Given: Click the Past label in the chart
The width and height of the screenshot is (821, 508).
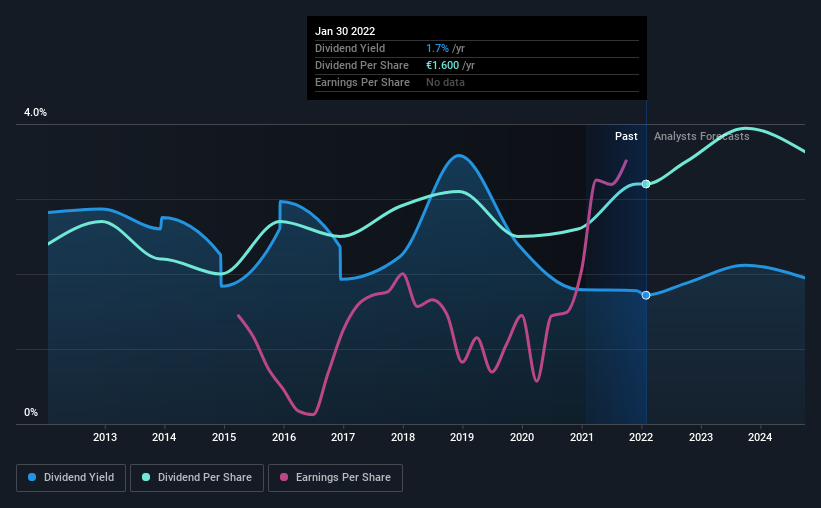Looking at the screenshot, I should (626, 136).
